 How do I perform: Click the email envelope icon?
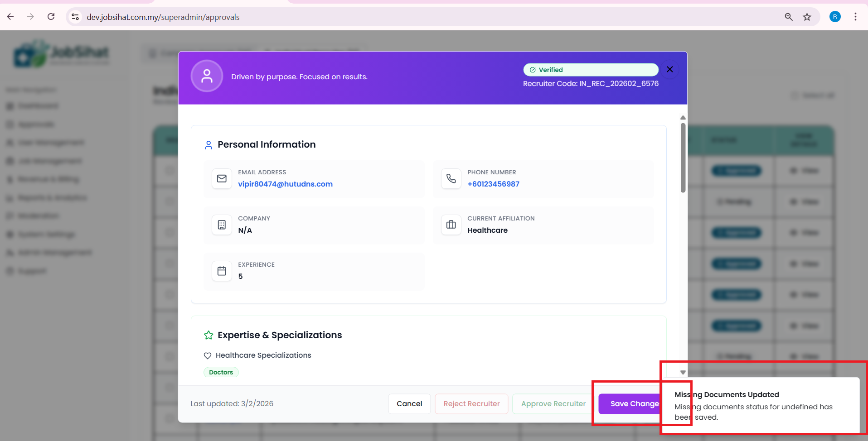222,179
